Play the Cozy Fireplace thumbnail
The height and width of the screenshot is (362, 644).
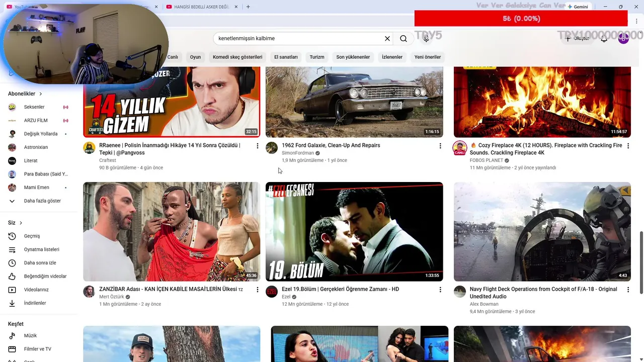(x=542, y=102)
